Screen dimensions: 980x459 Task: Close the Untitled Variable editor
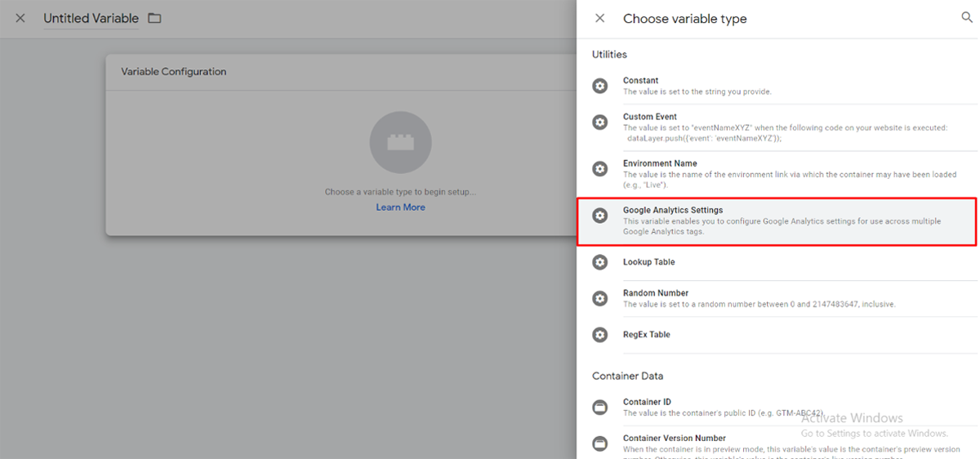click(20, 18)
